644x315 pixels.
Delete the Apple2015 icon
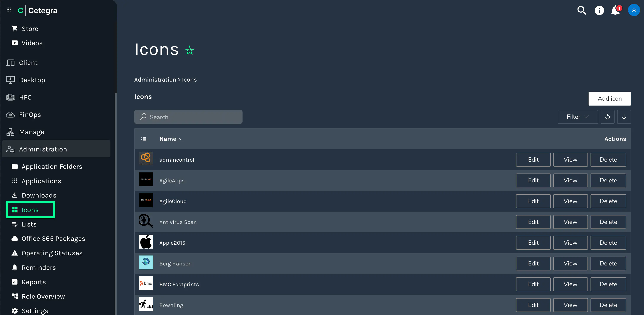[x=608, y=243]
